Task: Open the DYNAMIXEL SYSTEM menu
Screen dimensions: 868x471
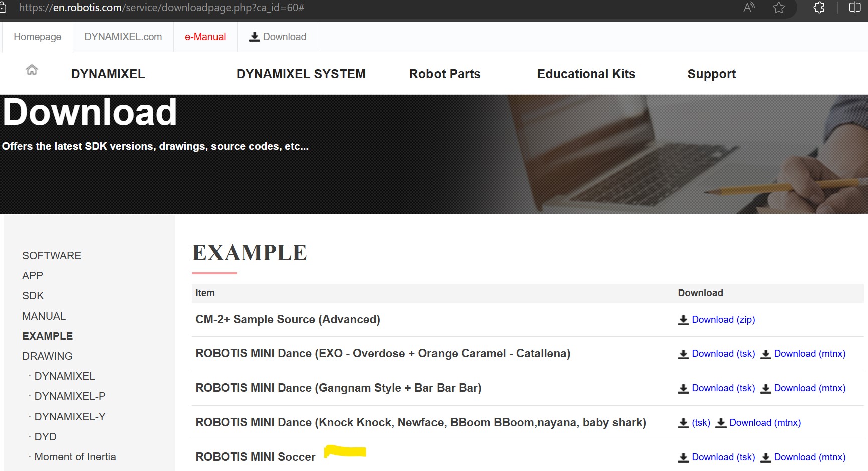Action: [x=301, y=74]
